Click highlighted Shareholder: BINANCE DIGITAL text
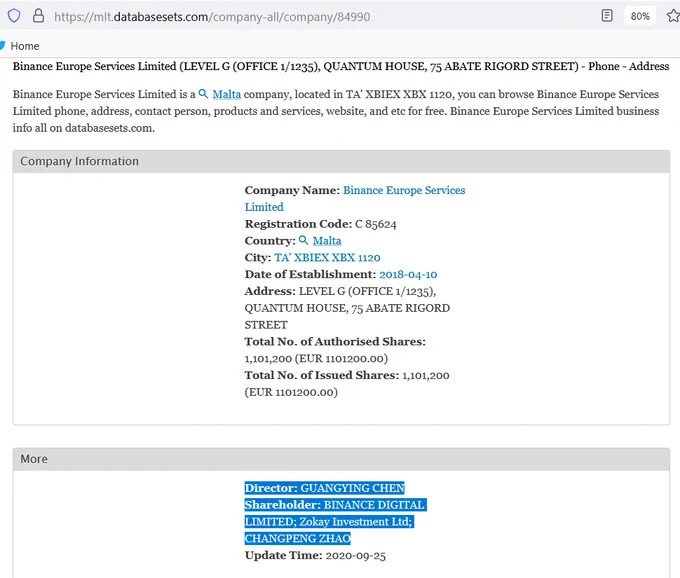The height and width of the screenshot is (578, 680). coord(335,505)
